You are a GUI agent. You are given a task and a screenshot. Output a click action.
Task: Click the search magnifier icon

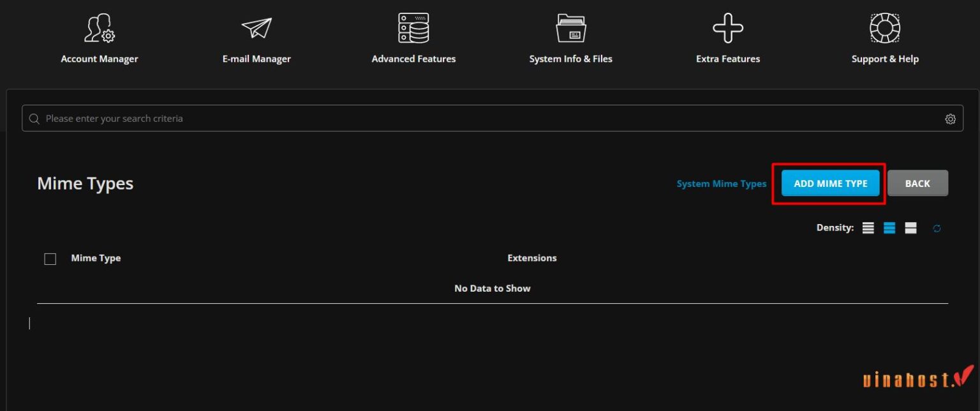[x=34, y=118]
